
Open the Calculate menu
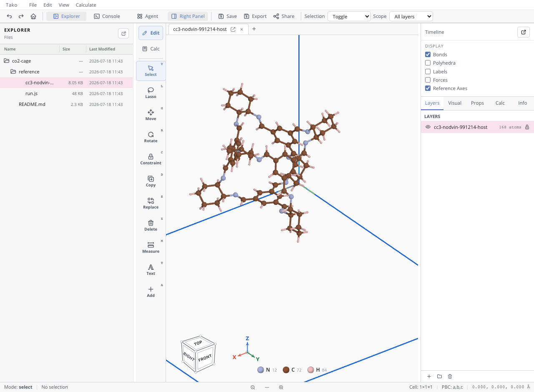click(x=86, y=5)
